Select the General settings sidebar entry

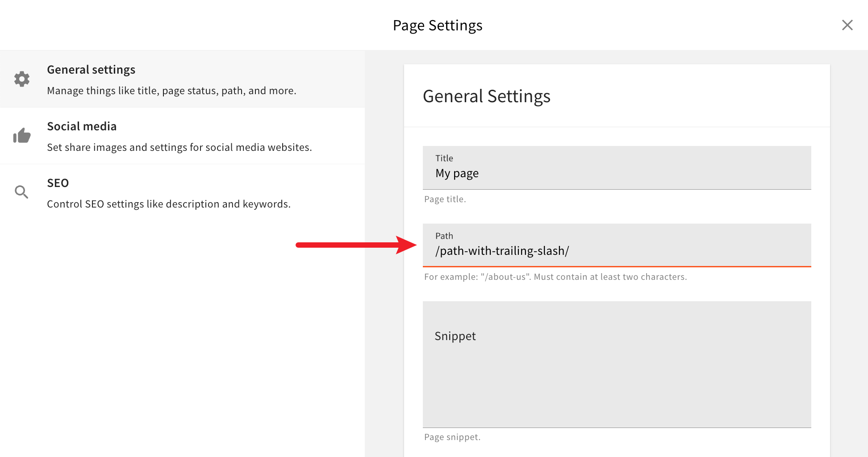[x=91, y=69]
